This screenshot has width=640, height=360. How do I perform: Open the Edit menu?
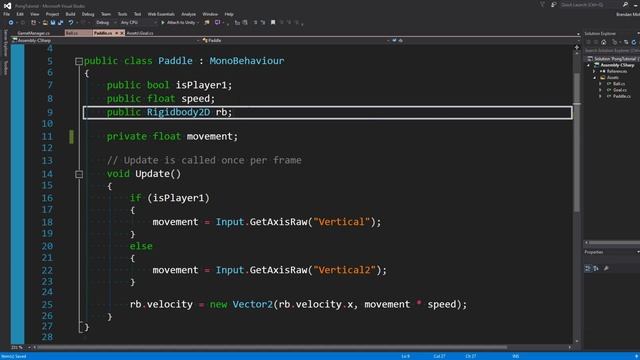(20, 14)
